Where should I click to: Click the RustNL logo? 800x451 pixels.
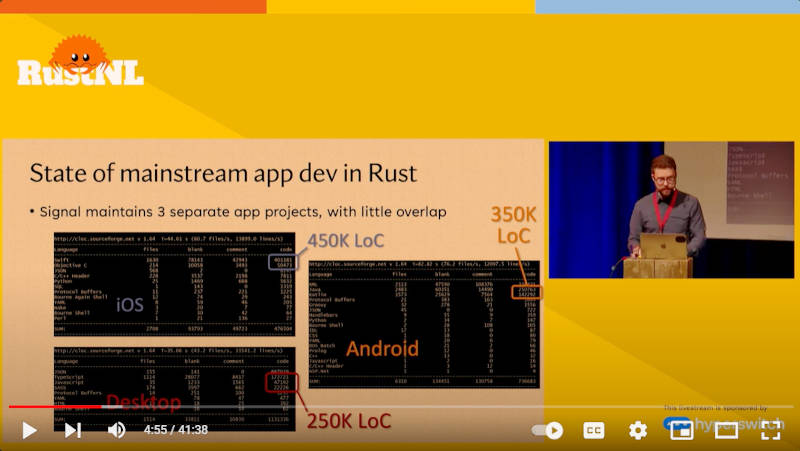coord(80,61)
